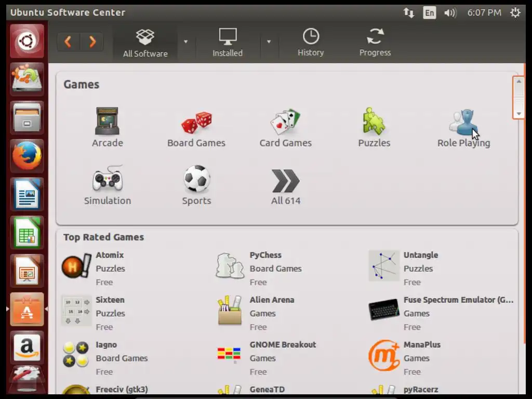Open the Simulation gamepad category

(108, 179)
